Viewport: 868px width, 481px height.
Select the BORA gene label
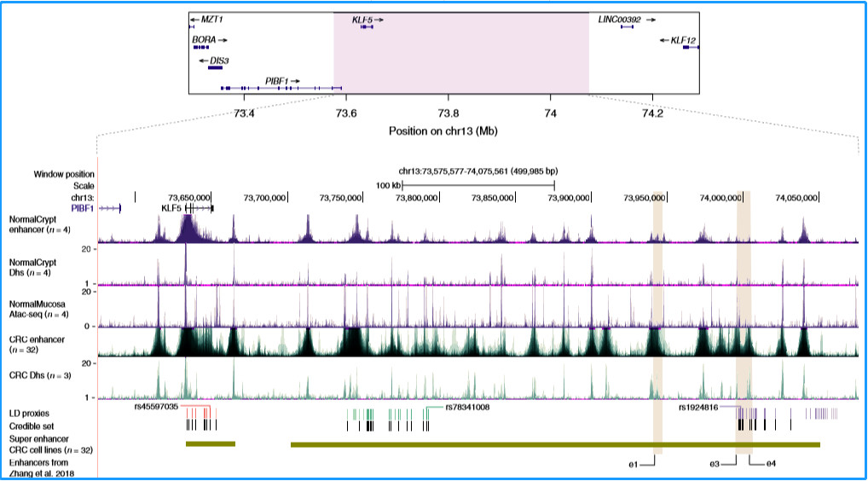click(204, 39)
